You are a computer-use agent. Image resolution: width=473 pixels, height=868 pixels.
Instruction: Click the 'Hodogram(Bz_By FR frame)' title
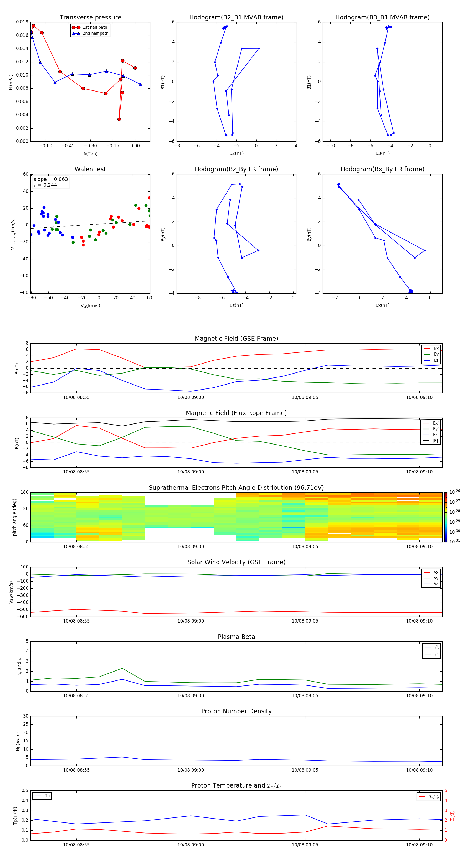[236, 169]
